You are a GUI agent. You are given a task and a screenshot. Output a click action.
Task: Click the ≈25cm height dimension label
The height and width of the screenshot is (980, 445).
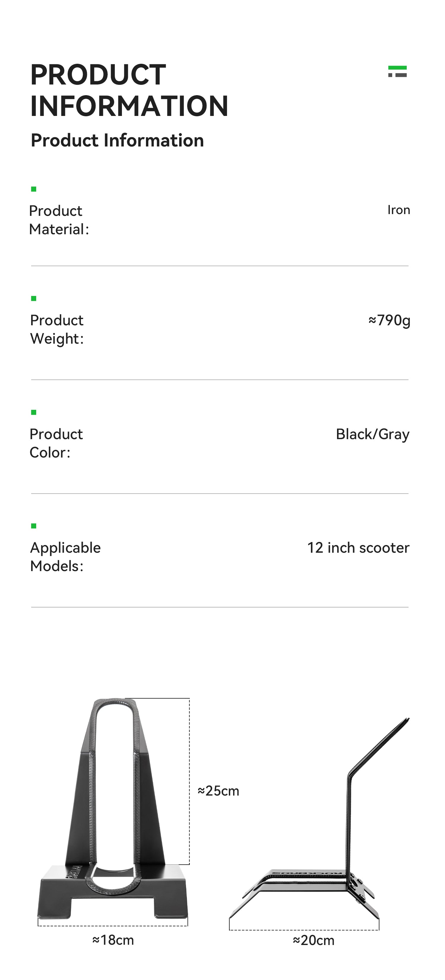tap(219, 791)
